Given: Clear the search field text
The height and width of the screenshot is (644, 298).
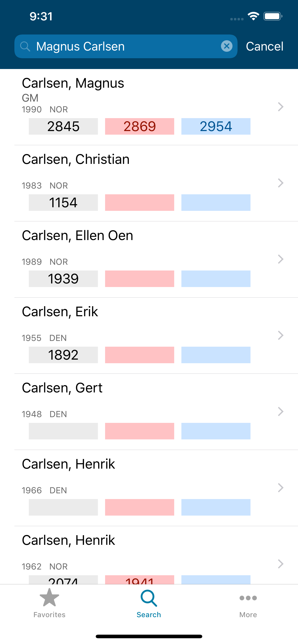Looking at the screenshot, I should (227, 46).
